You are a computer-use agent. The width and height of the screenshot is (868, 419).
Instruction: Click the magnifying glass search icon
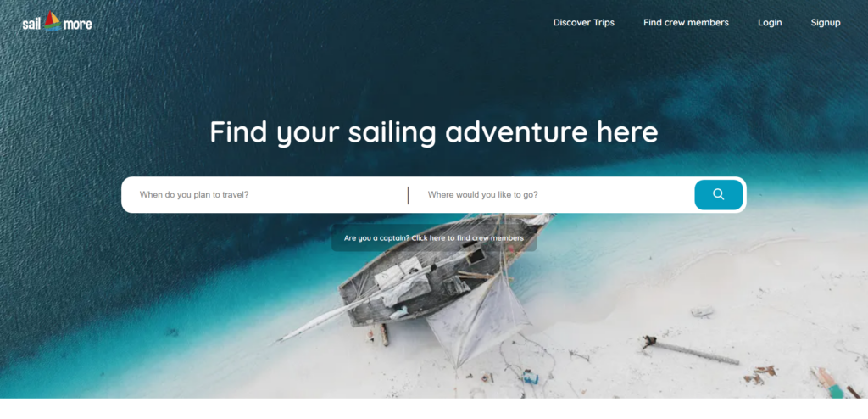719,194
